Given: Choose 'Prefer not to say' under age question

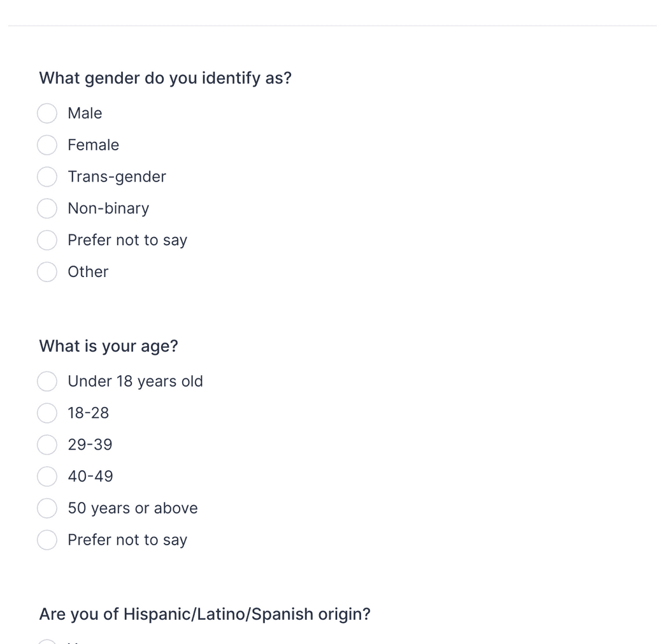Looking at the screenshot, I should coord(46,540).
